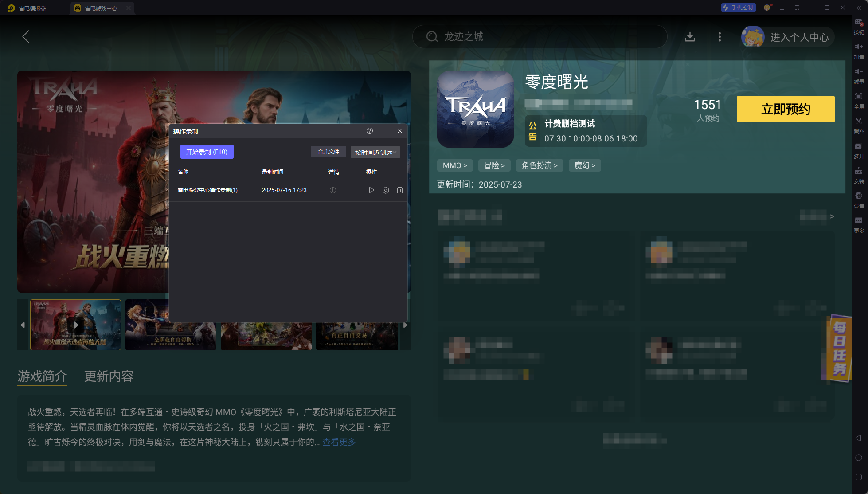The image size is (868, 494).
Task: Open 计费删档测试 announcement
Action: pyautogui.click(x=586, y=131)
